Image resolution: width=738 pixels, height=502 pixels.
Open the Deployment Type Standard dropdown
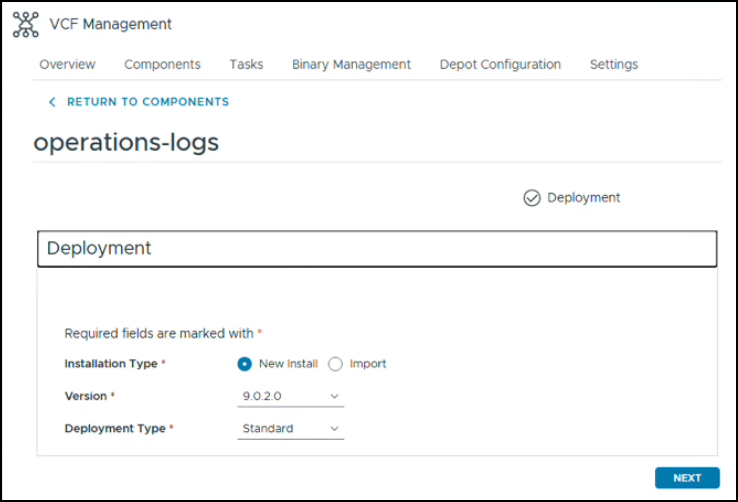pyautogui.click(x=290, y=429)
